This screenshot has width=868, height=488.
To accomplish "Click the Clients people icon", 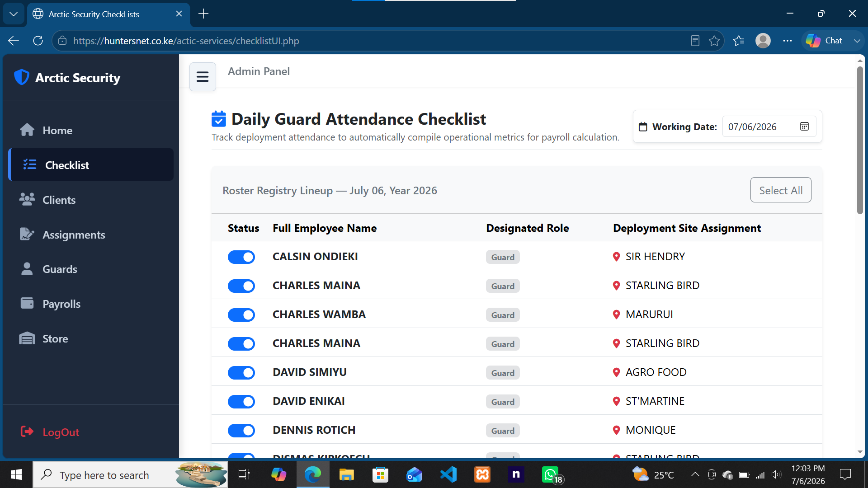I will tap(27, 200).
